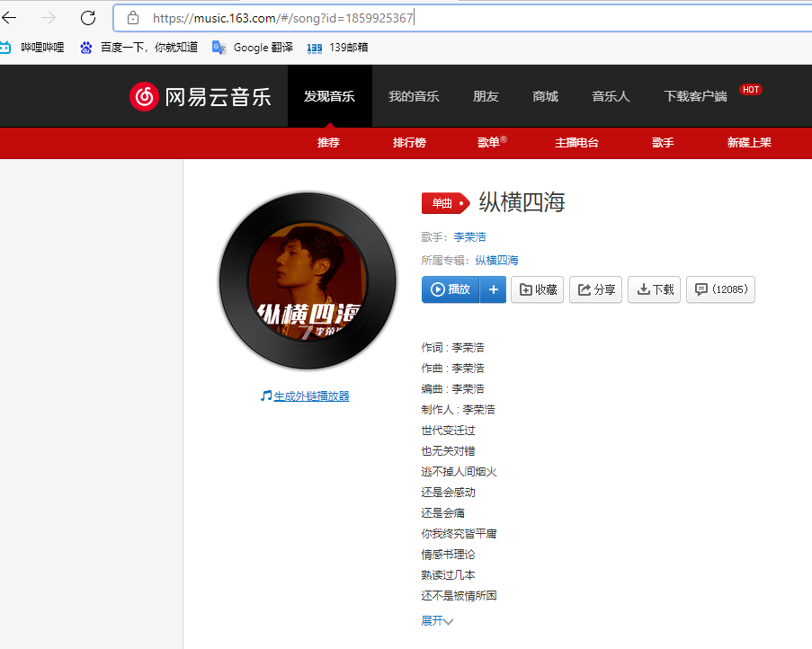Click the browser back arrow

click(x=9, y=18)
